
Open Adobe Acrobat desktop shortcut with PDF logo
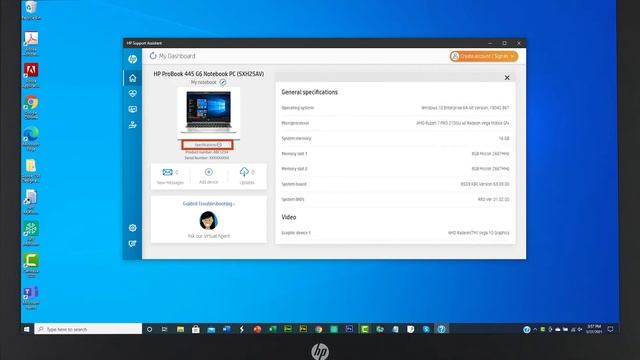click(x=31, y=43)
